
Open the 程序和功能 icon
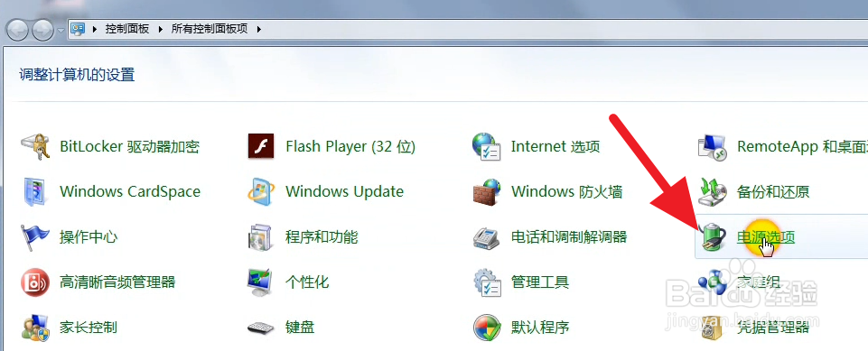[x=260, y=237]
